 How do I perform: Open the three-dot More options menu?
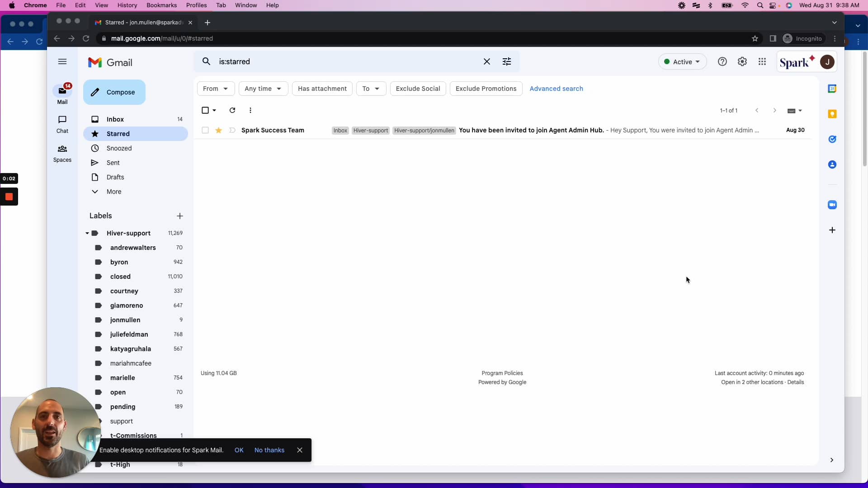pos(250,110)
